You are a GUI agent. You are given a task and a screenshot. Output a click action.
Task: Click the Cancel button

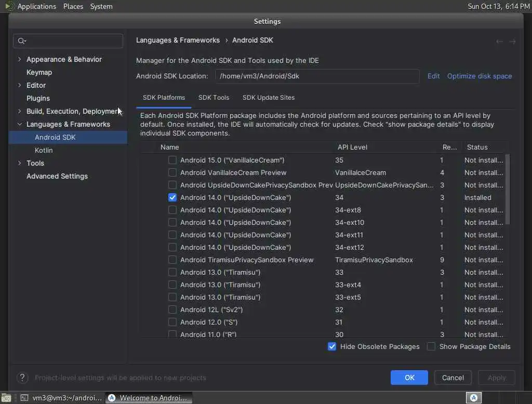(453, 378)
